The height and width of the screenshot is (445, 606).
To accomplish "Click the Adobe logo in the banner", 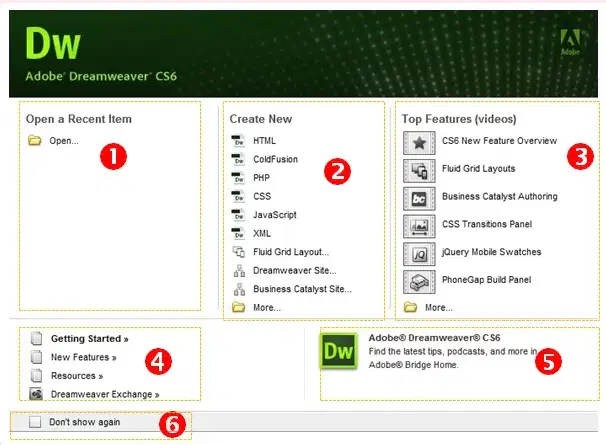I will pyautogui.click(x=570, y=42).
